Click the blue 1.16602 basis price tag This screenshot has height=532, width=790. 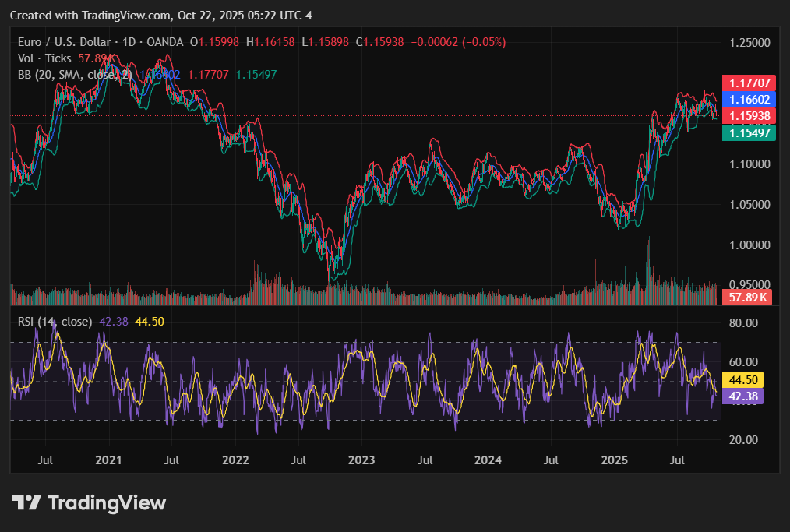(748, 99)
